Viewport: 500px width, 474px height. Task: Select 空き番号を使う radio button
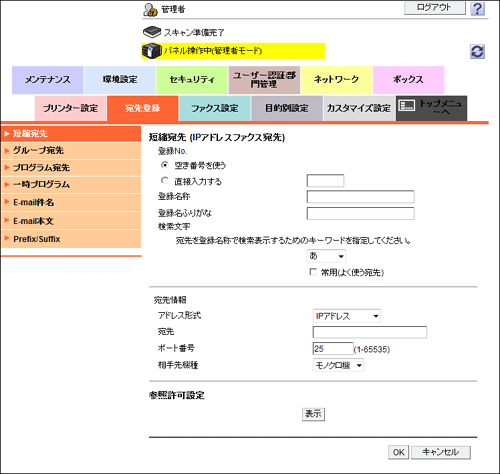tap(165, 165)
